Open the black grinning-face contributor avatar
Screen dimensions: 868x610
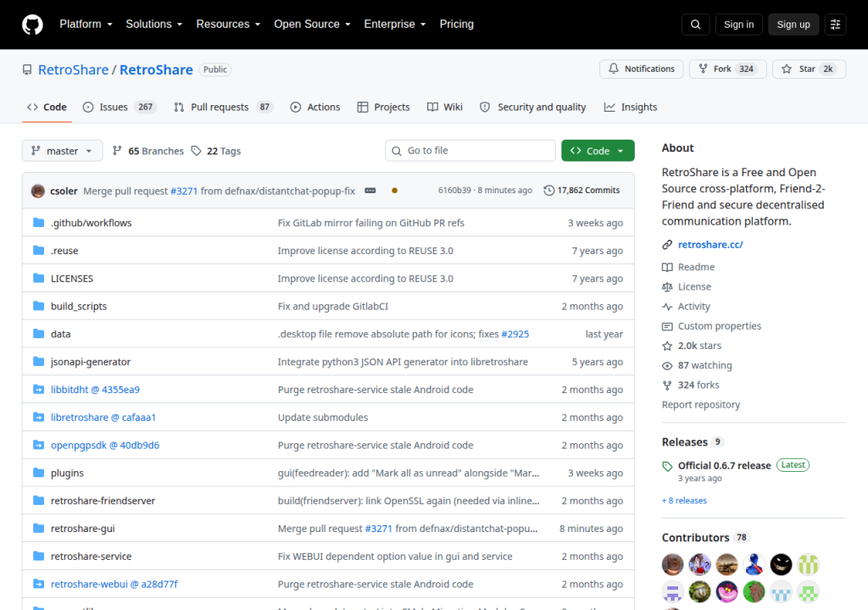tap(781, 564)
